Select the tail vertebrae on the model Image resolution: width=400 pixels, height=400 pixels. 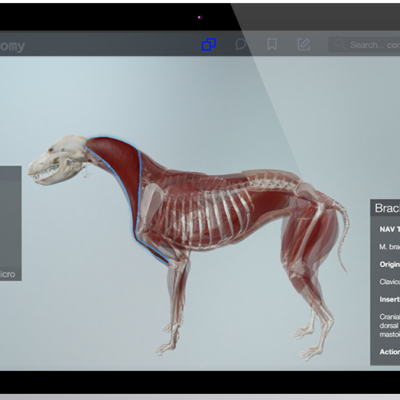343,233
